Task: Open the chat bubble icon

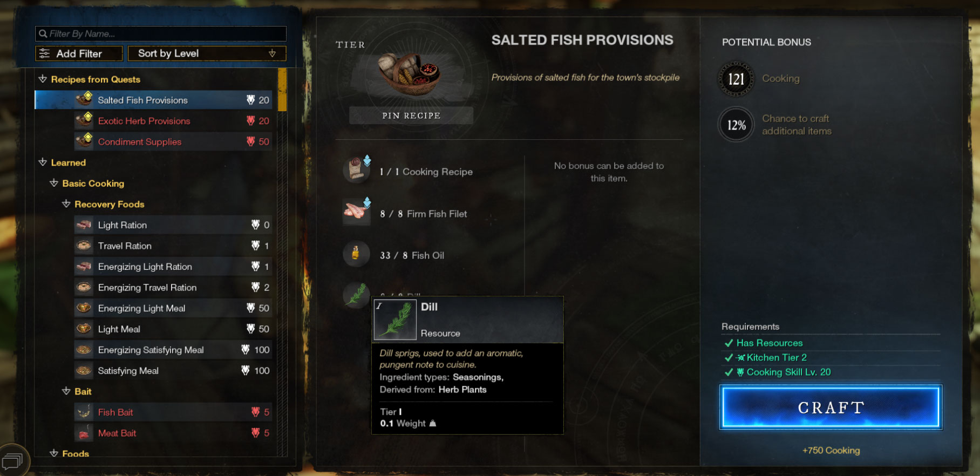Action: coord(12,461)
